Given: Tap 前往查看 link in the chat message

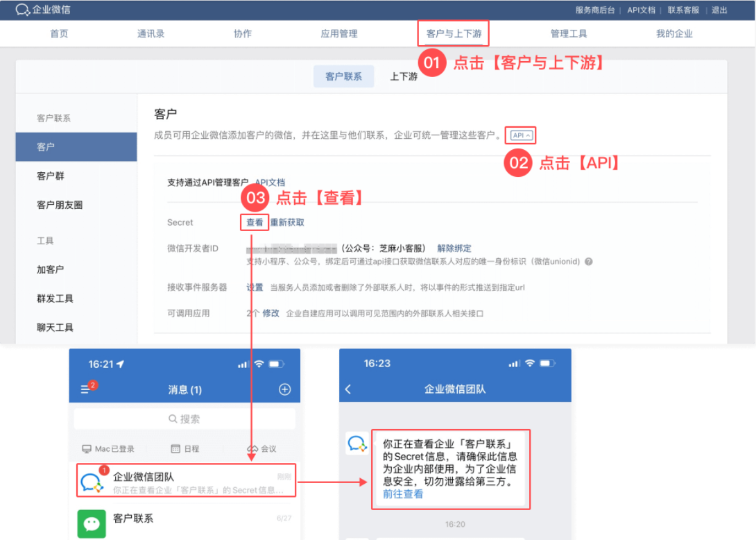Looking at the screenshot, I should click(x=403, y=494).
